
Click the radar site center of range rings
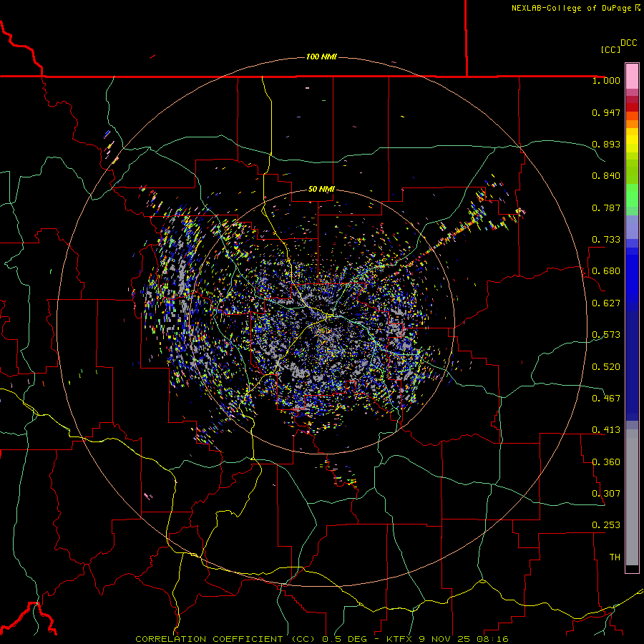tap(322, 321)
